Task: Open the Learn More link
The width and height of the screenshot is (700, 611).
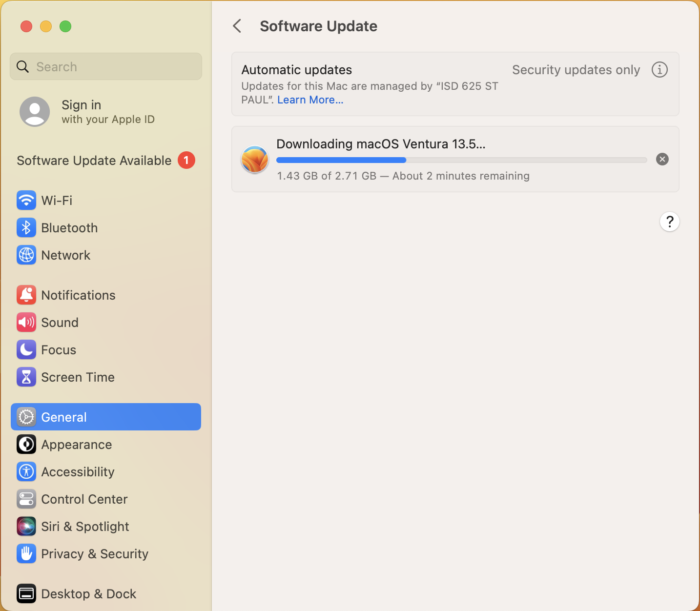Action: click(310, 100)
